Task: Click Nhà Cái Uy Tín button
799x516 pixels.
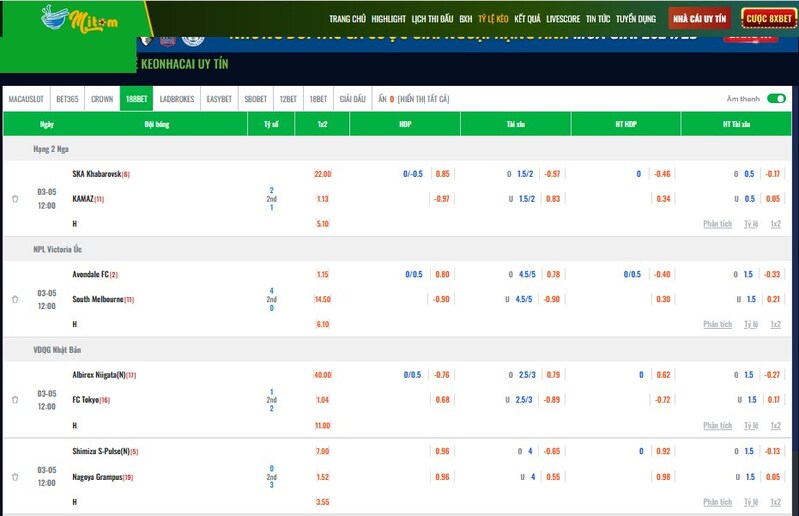Action: click(x=699, y=19)
